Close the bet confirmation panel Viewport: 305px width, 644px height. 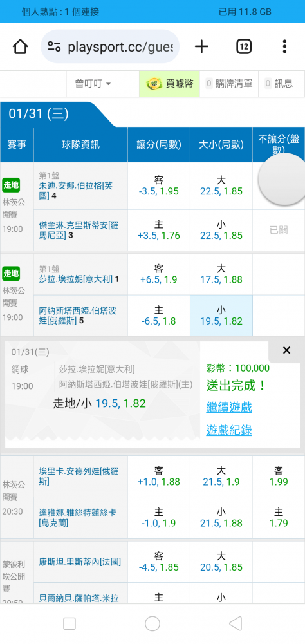pos(286,350)
